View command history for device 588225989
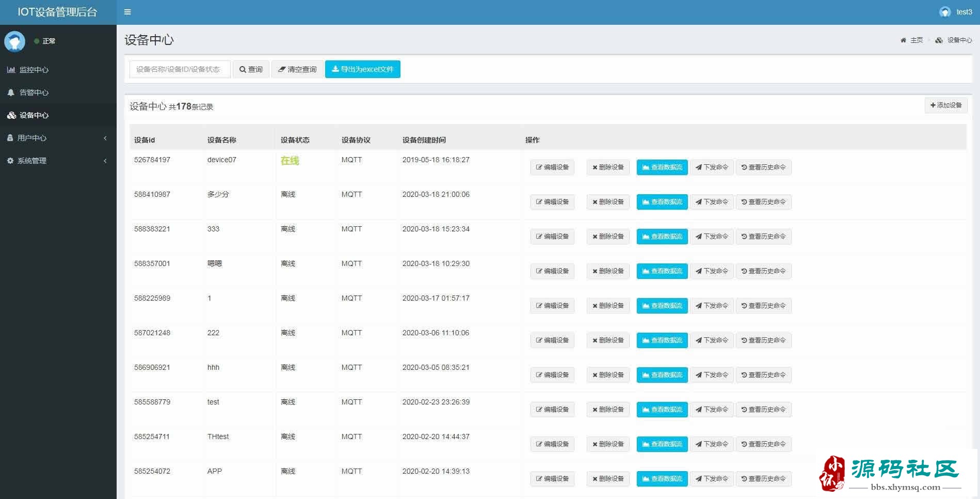This screenshot has height=499, width=980. coord(763,306)
